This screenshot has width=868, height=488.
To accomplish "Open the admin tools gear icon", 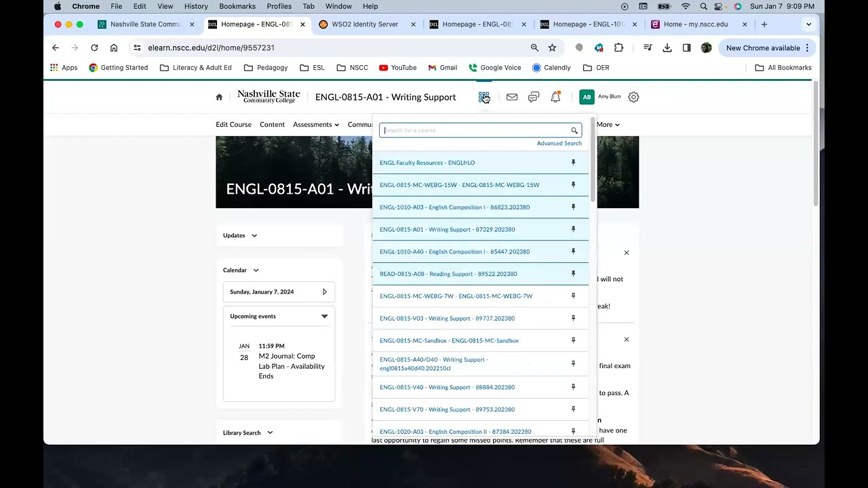I will [633, 97].
